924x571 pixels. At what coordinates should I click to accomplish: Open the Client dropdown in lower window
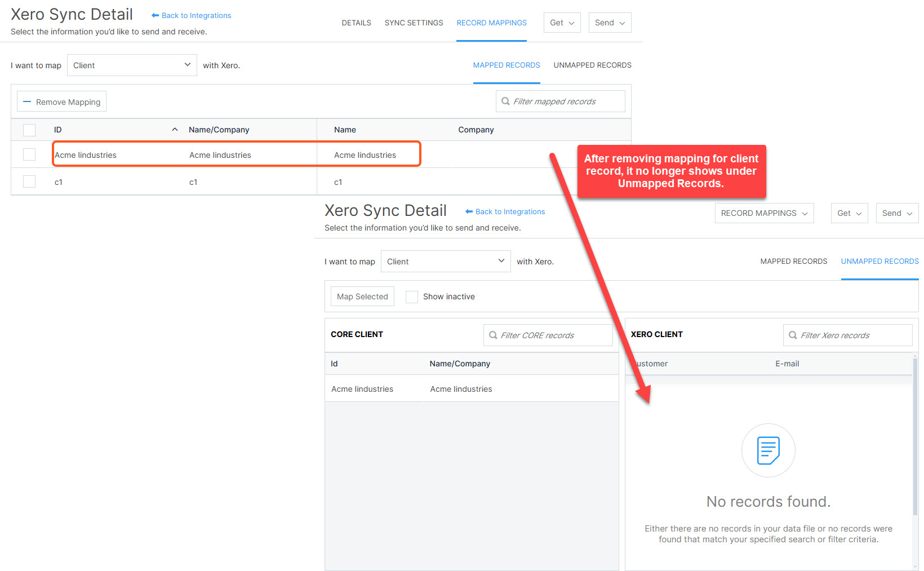(446, 262)
